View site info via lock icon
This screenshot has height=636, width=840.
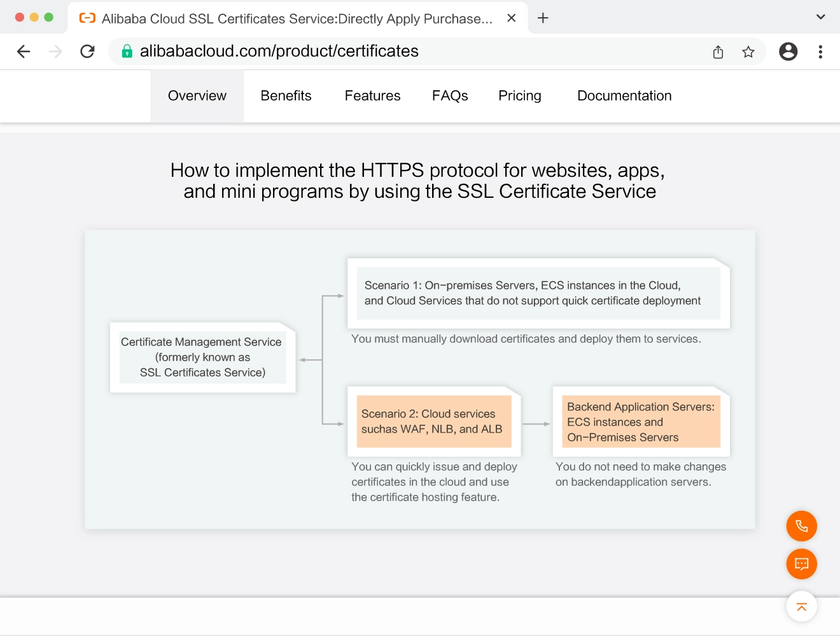point(127,52)
